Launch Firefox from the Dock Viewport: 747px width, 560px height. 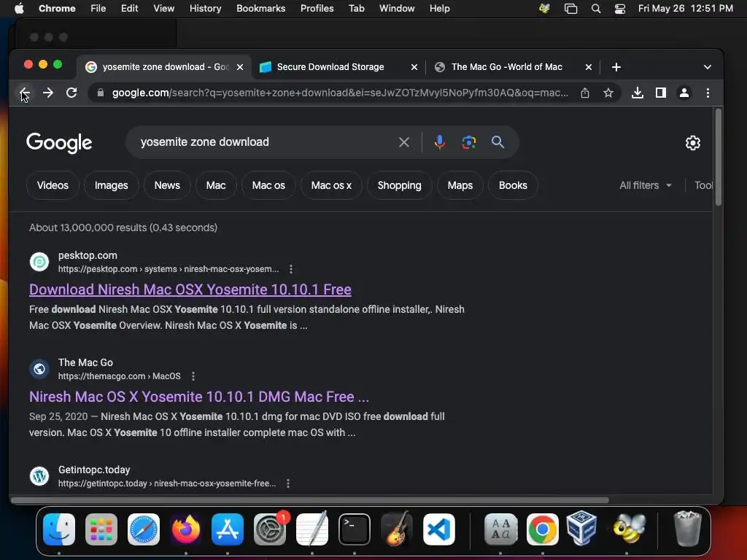click(186, 529)
